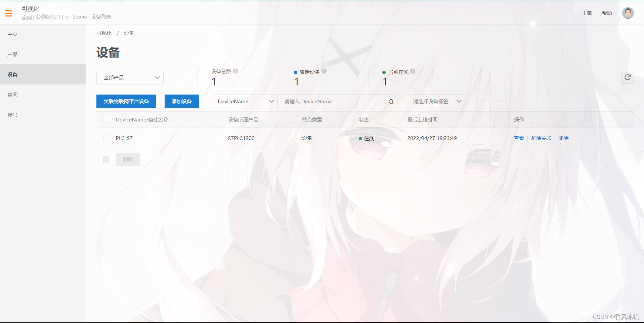Viewport: 644px width, 323px height.
Task: Expand the DeviceName search type dropdown
Action: (244, 101)
